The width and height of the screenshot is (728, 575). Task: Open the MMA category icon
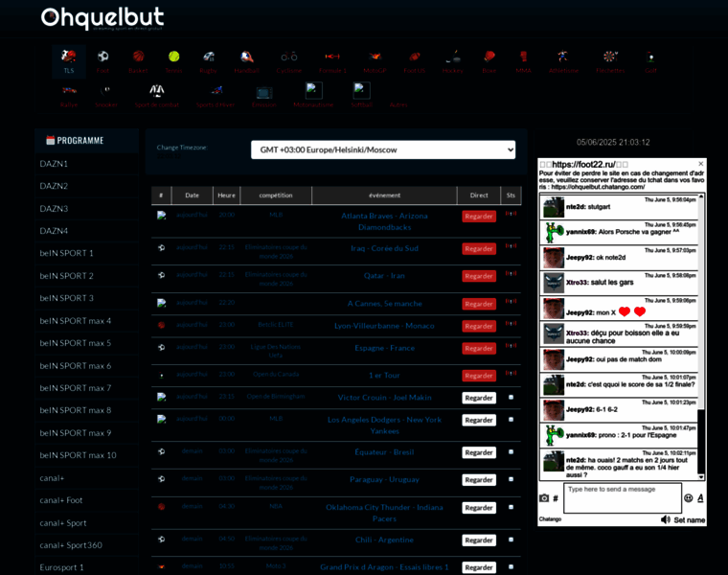523,57
